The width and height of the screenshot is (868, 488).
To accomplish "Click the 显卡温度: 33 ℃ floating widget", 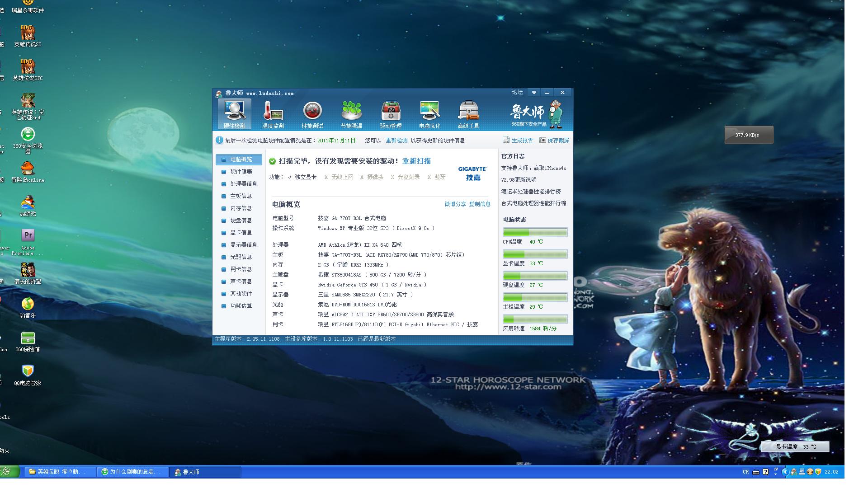I will (x=795, y=446).
